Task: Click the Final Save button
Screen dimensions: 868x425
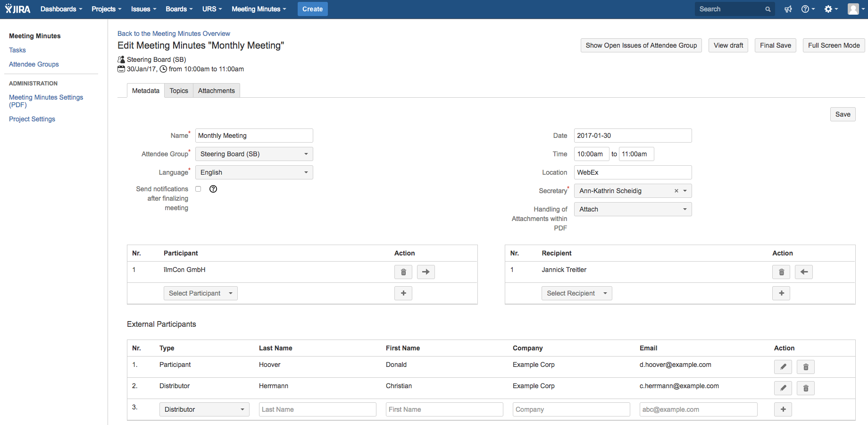Action: click(776, 45)
